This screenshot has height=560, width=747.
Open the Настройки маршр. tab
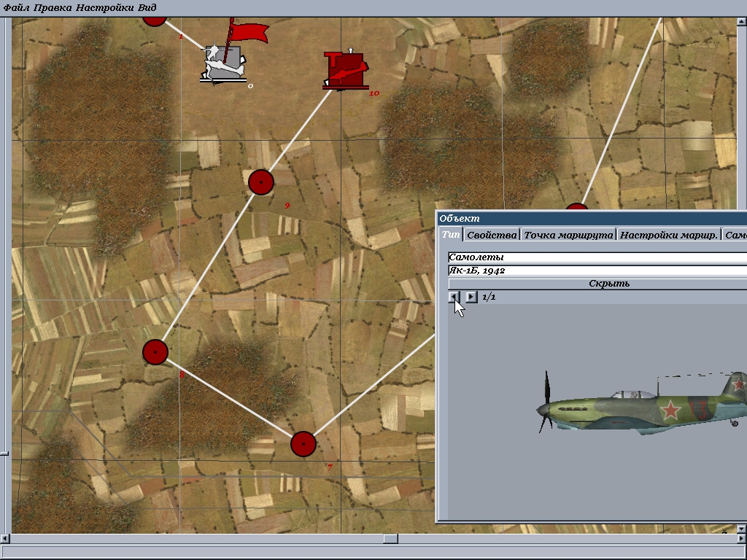668,235
